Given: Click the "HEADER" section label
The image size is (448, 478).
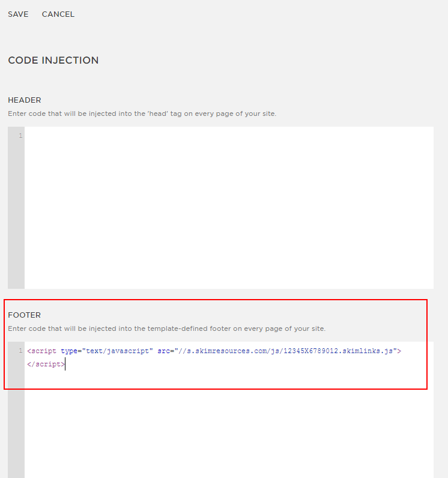Looking at the screenshot, I should [25, 100].
